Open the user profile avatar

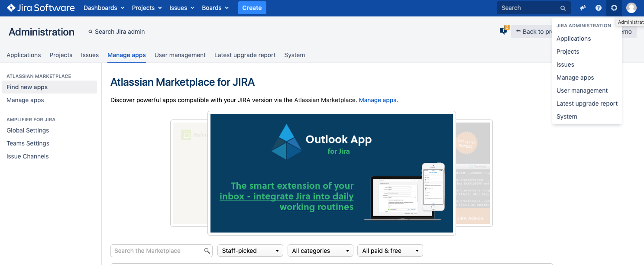tap(631, 8)
